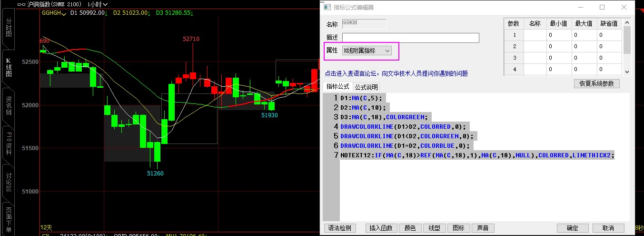644x236 pixels.
Task: Click the 指标公式编辑器 window title icon
Action: pos(327,7)
